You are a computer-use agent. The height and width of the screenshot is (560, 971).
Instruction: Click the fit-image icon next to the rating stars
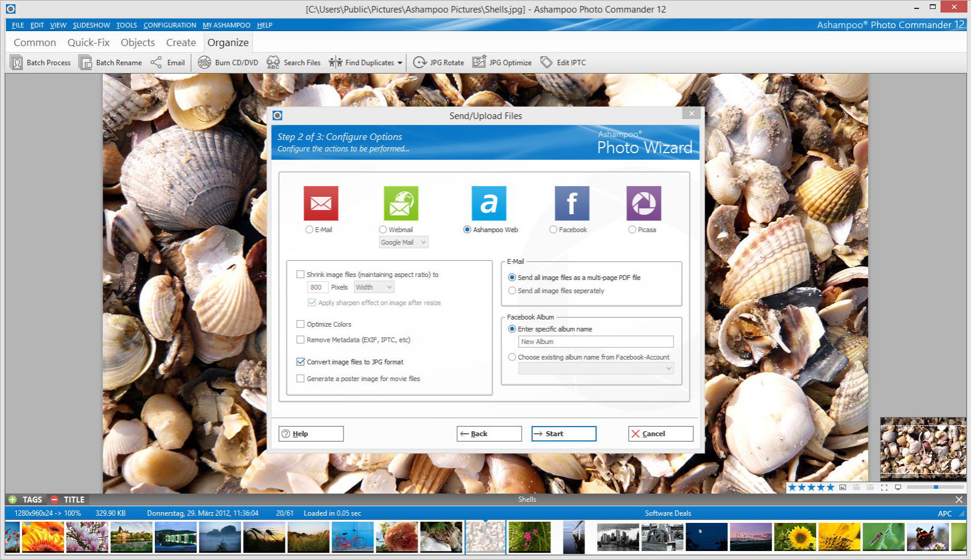coord(842,488)
